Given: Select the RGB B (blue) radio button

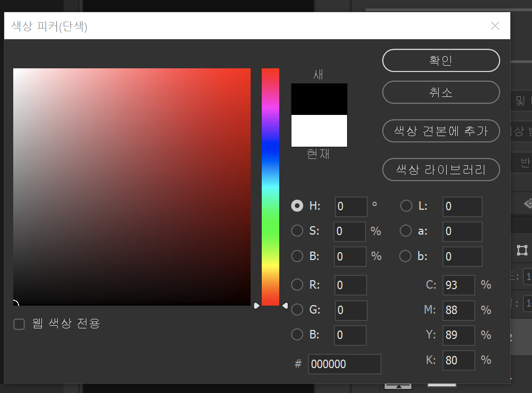Looking at the screenshot, I should pyautogui.click(x=297, y=334).
